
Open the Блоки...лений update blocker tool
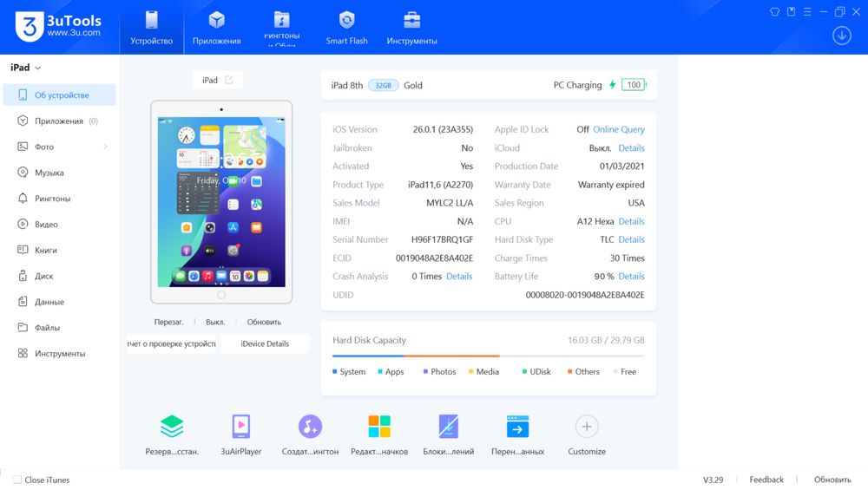[x=449, y=427]
